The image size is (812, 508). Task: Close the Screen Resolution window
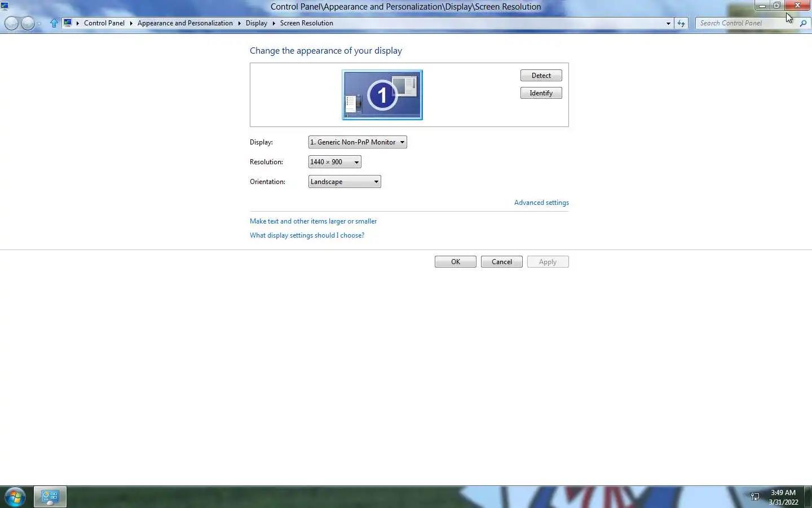[x=797, y=6]
